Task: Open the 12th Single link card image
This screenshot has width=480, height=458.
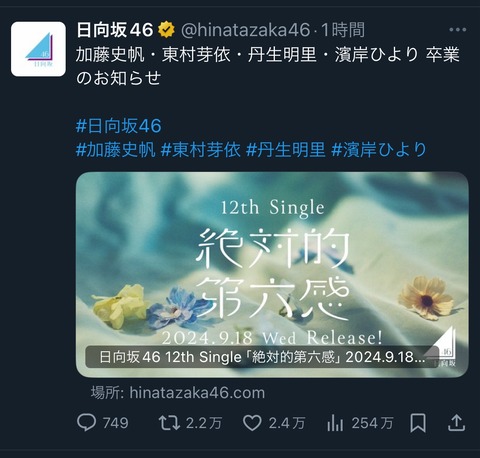Action: coord(272,275)
